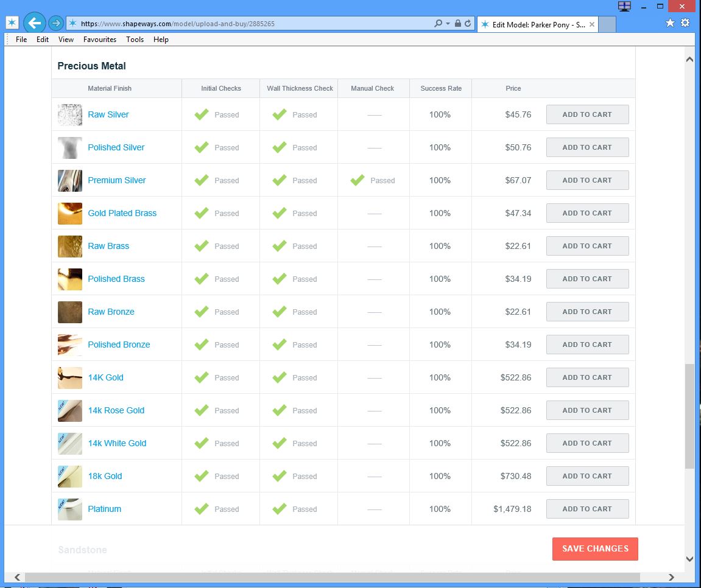Open the 14k Rose Gold link
This screenshot has height=588, width=701.
[x=116, y=410]
